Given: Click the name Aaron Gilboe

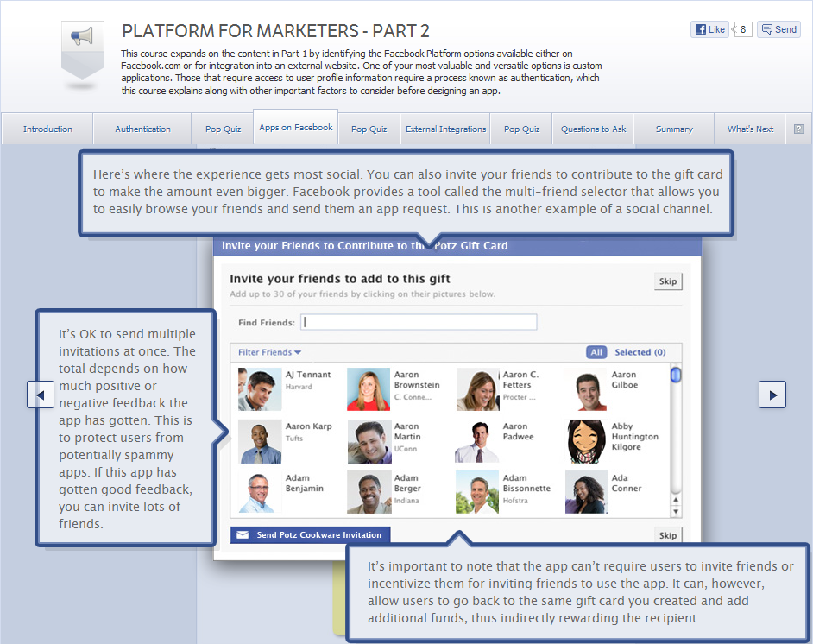Looking at the screenshot, I should click(x=625, y=380).
